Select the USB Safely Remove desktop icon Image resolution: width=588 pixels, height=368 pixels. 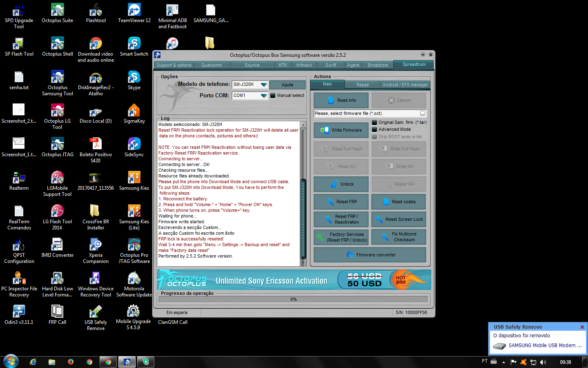[x=96, y=318]
